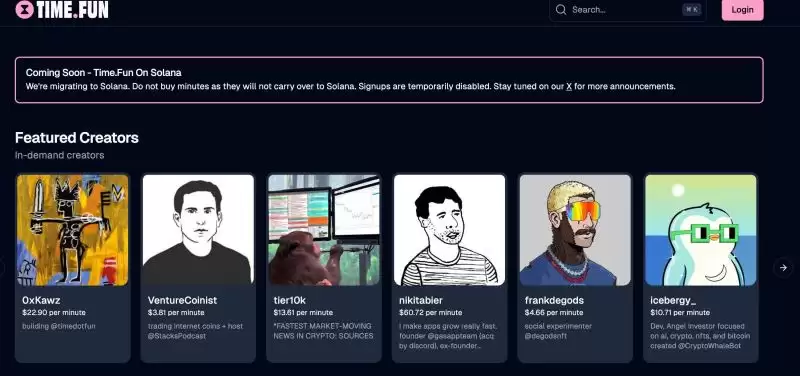Click the Coming Soon Solana banner heading
The width and height of the screenshot is (800, 376).
104,72
